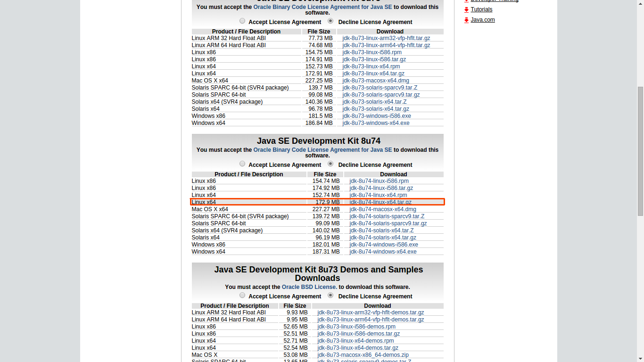The image size is (644, 362).
Task: Click Solaris SPARC 64-bit (SVR4 package) in 8u74 table
Action: pos(240,216)
